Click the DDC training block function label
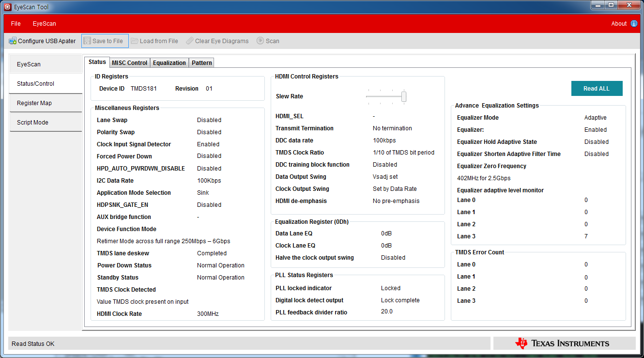 (312, 165)
